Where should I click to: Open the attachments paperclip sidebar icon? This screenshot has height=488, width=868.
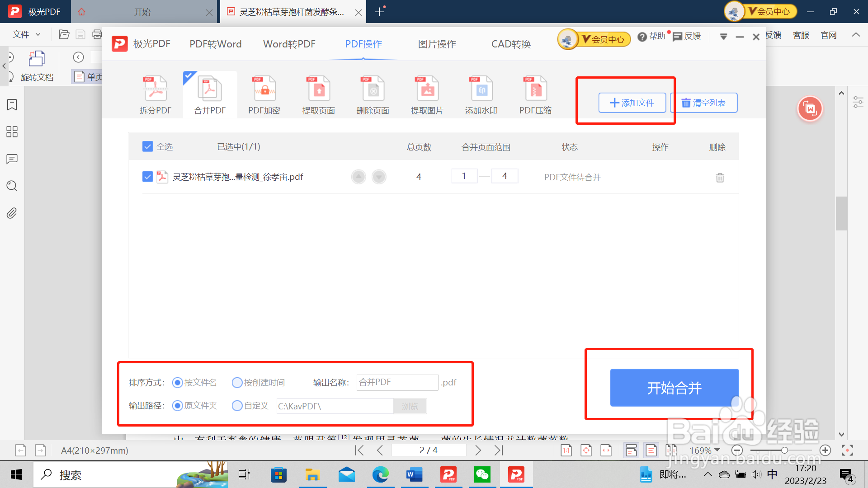pos(12,213)
